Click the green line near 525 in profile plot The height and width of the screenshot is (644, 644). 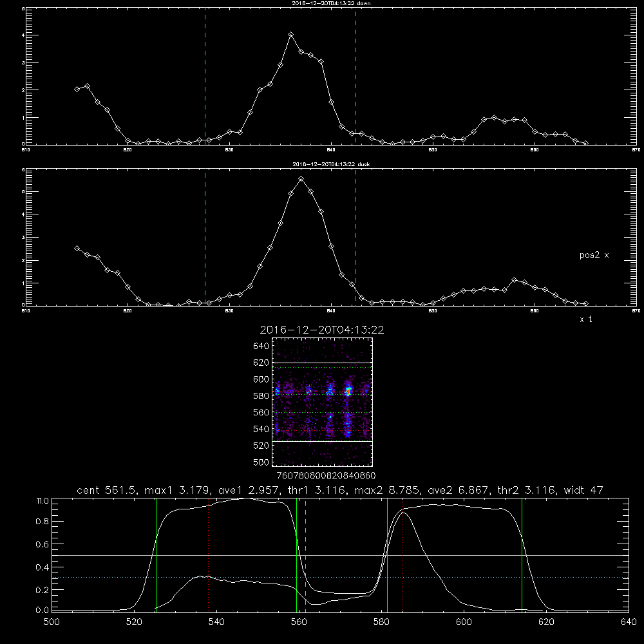point(156,555)
